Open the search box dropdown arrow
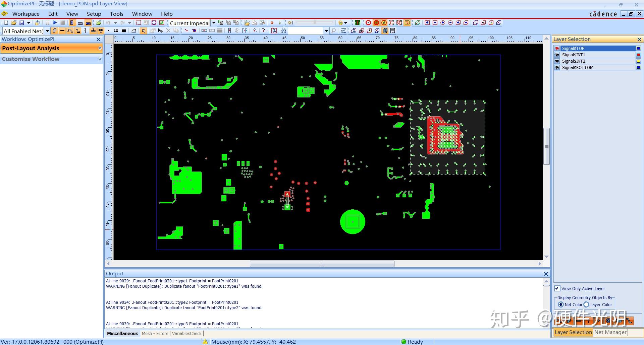 (x=326, y=31)
